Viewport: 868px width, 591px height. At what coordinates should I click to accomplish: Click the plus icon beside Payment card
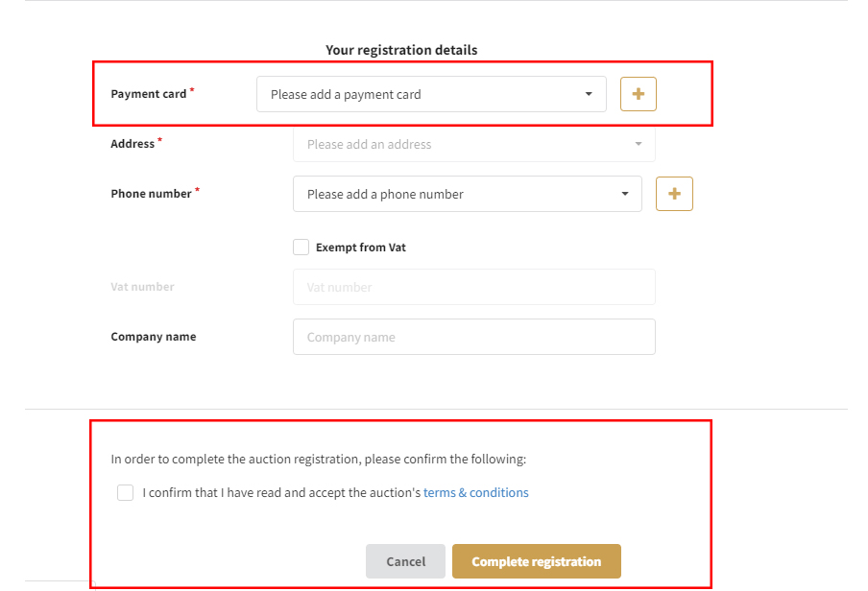coord(639,94)
